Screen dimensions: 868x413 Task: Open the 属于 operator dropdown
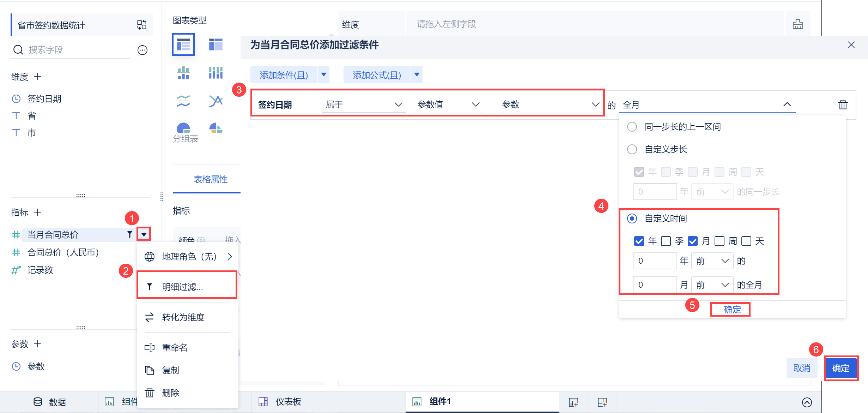click(363, 104)
